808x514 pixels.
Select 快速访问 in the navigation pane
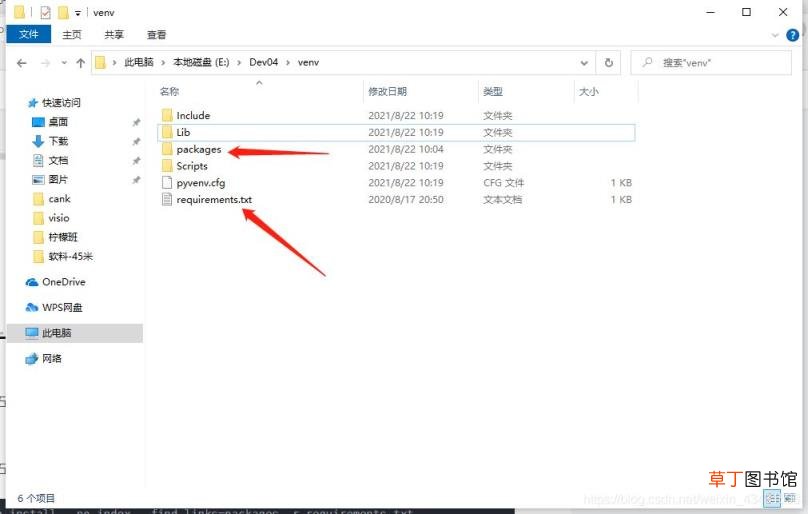61,103
